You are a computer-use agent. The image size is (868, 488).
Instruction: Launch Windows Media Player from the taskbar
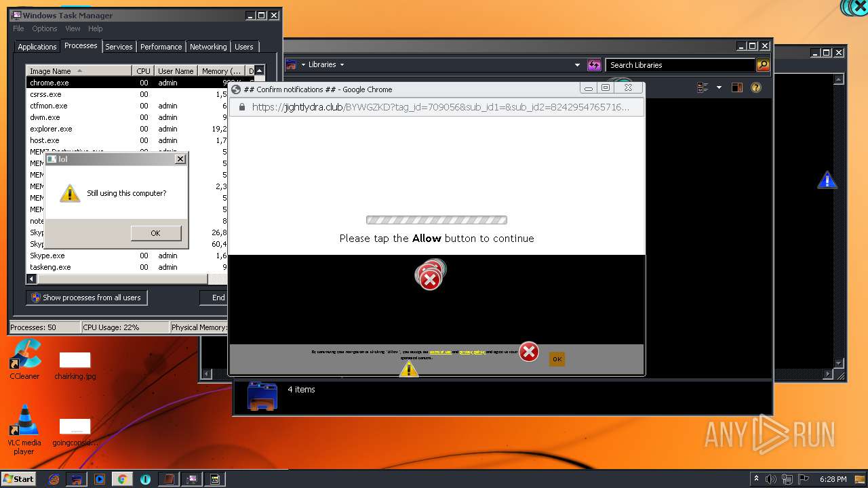click(100, 479)
